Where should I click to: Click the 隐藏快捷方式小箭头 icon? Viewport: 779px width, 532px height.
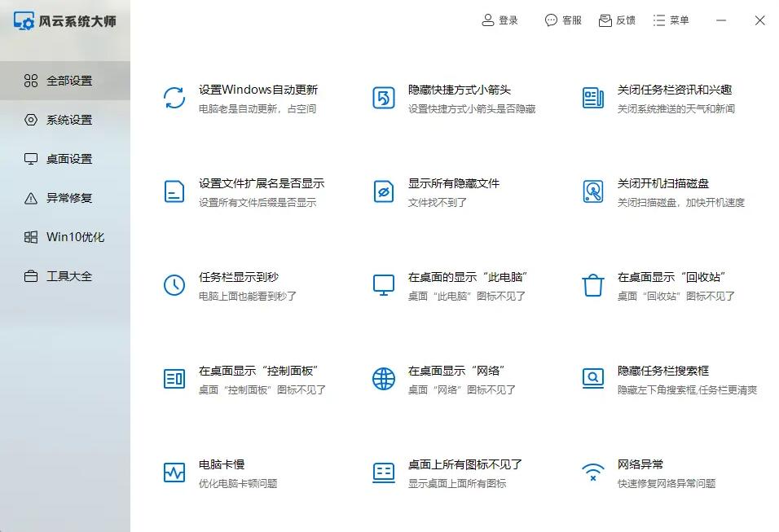pyautogui.click(x=382, y=97)
